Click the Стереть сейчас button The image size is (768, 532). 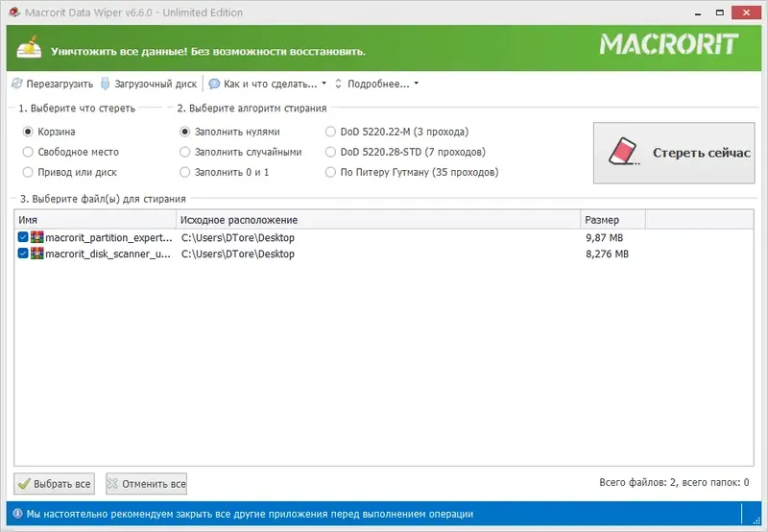point(674,153)
